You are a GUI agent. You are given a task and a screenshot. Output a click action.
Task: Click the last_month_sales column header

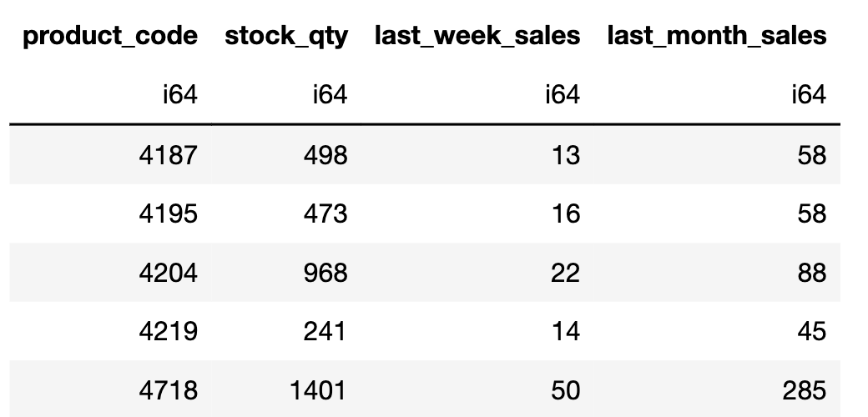(x=717, y=36)
